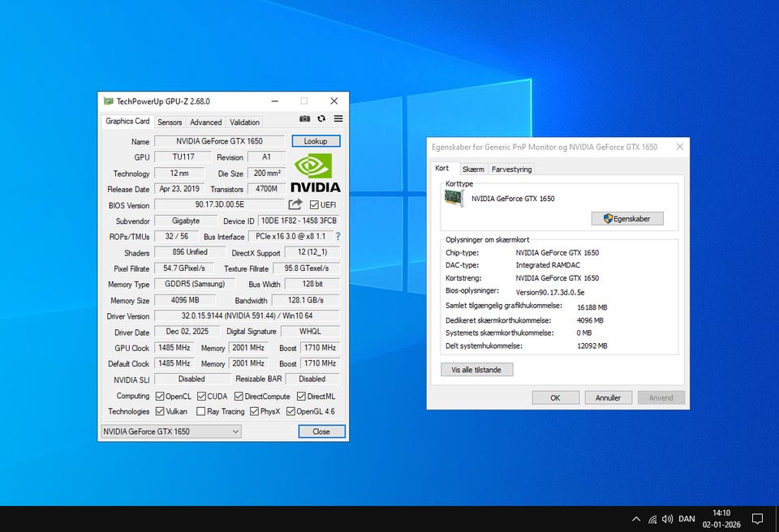Toggle the CUDA checkbox

pos(200,397)
